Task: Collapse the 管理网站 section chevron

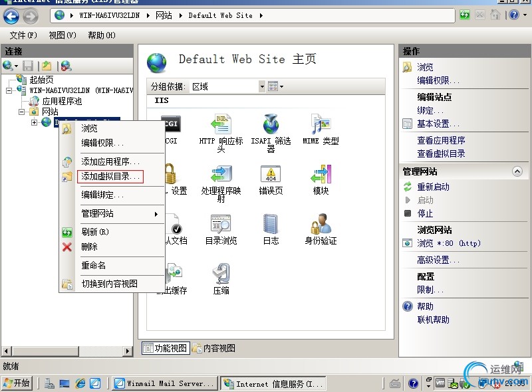Action: point(517,171)
